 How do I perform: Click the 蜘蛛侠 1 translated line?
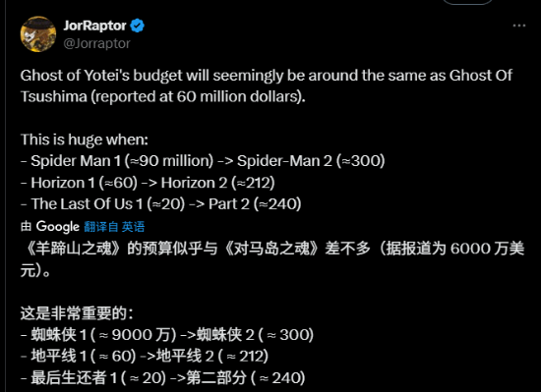point(167,335)
